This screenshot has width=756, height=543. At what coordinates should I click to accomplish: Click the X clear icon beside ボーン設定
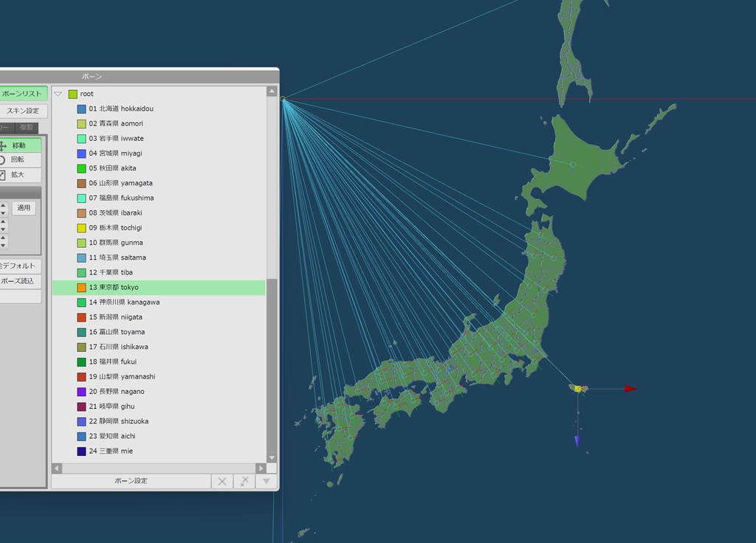[x=221, y=481]
